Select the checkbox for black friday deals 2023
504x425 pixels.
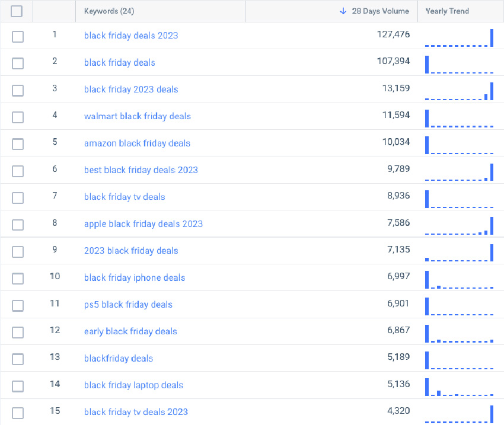(x=17, y=36)
